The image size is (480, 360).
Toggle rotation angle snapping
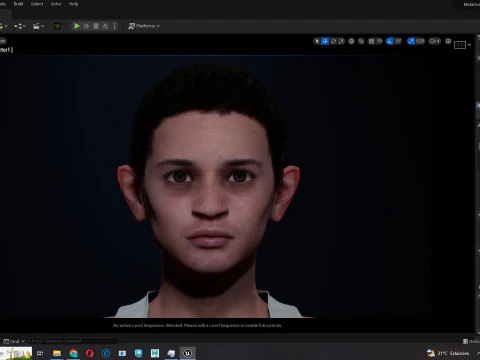tap(390, 41)
